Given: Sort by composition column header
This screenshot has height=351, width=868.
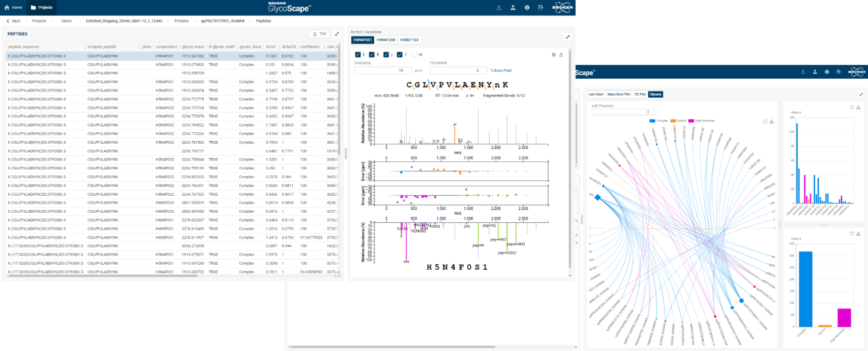Looking at the screenshot, I should point(167,46).
